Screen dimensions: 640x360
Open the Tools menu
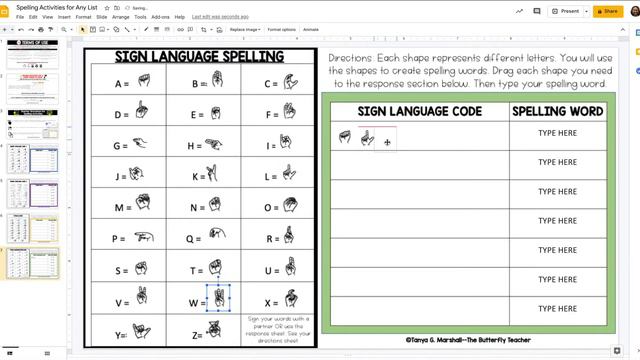pyautogui.click(x=140, y=17)
